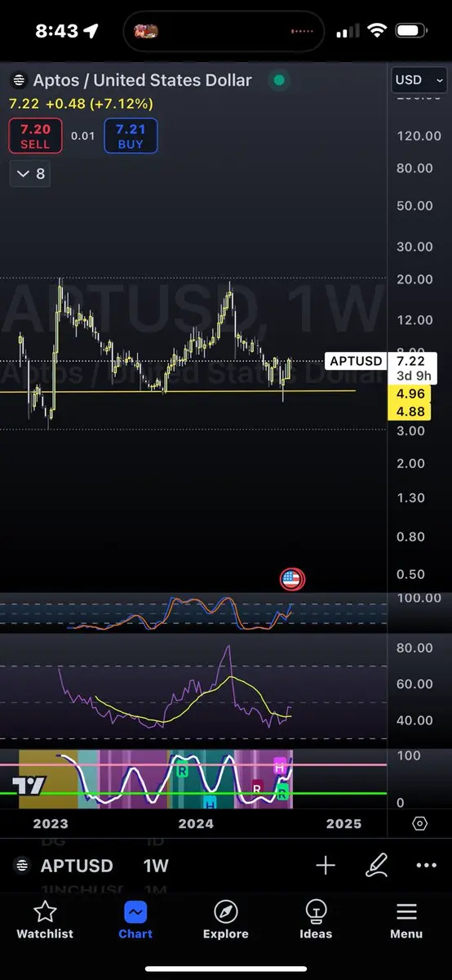Open the three-dot more options menu
This screenshot has width=452, height=980.
coord(426,866)
